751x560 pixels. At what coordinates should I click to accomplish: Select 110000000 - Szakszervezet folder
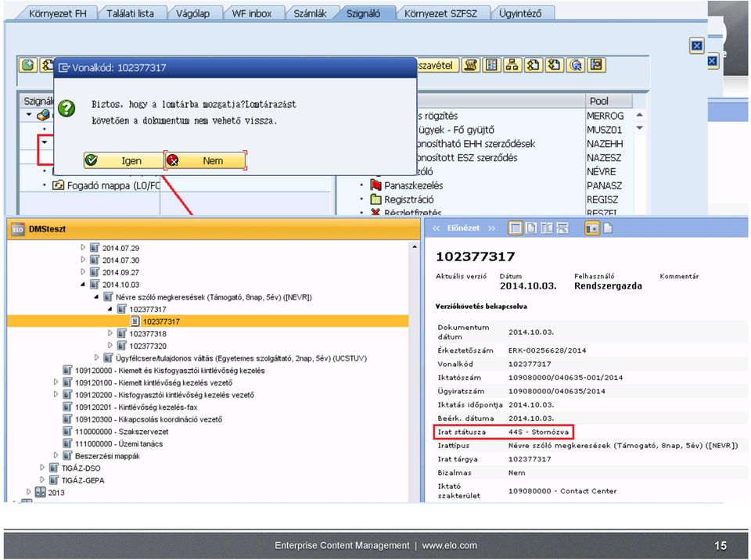[122, 431]
